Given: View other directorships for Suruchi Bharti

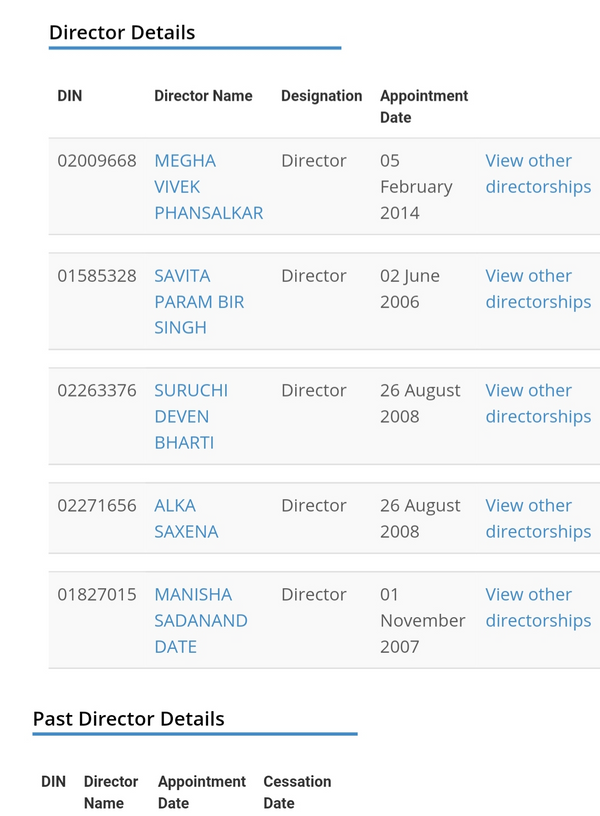Looking at the screenshot, I should (x=538, y=403).
